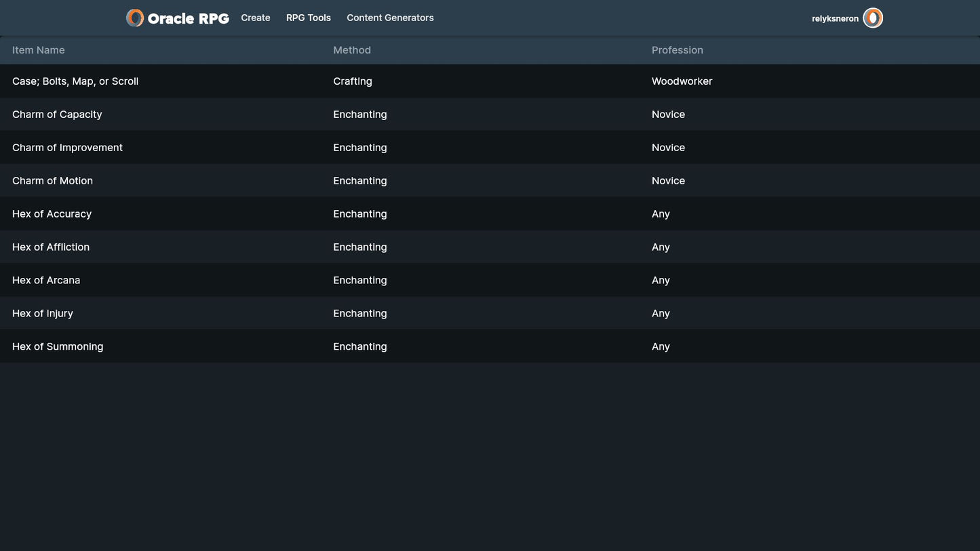Click the relyksneron username

(x=835, y=19)
